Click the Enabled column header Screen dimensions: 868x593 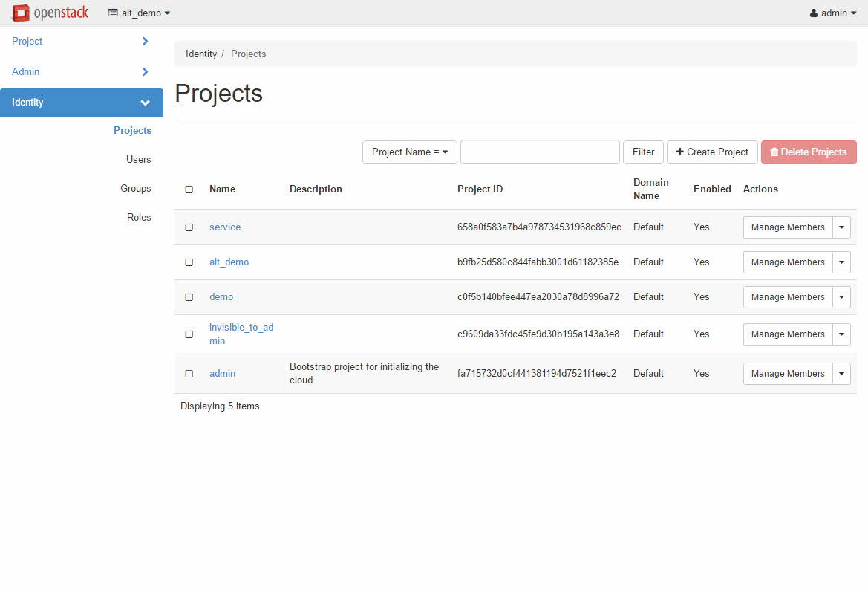click(712, 189)
